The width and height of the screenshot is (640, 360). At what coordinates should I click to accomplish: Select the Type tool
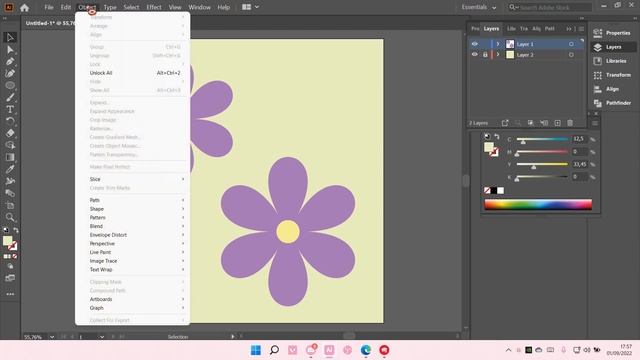point(10,109)
